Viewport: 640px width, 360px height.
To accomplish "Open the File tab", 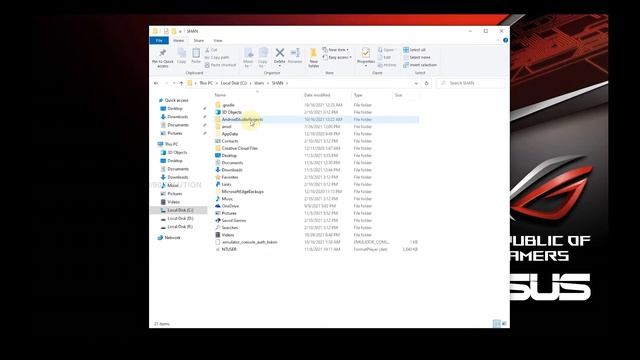I will [x=159, y=40].
